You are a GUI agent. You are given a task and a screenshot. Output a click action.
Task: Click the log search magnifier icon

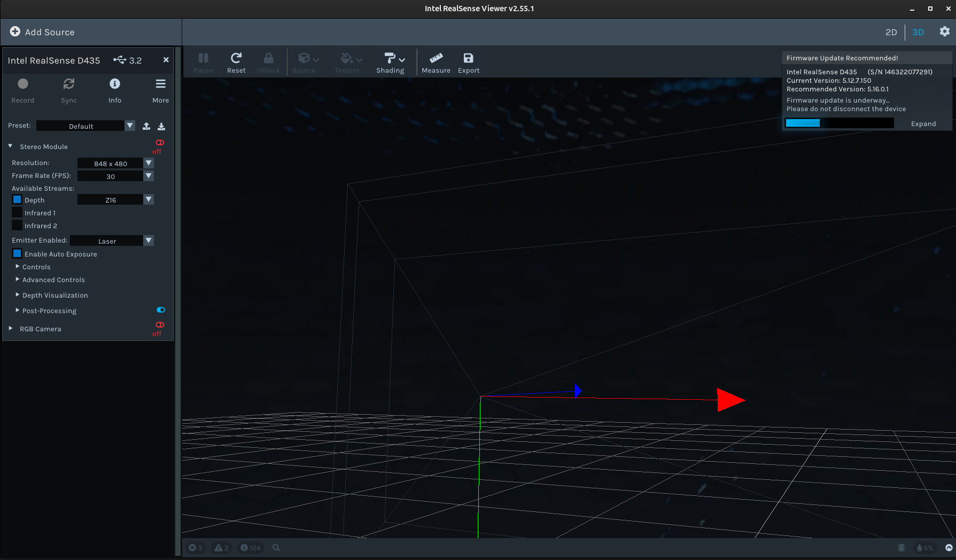(x=276, y=548)
